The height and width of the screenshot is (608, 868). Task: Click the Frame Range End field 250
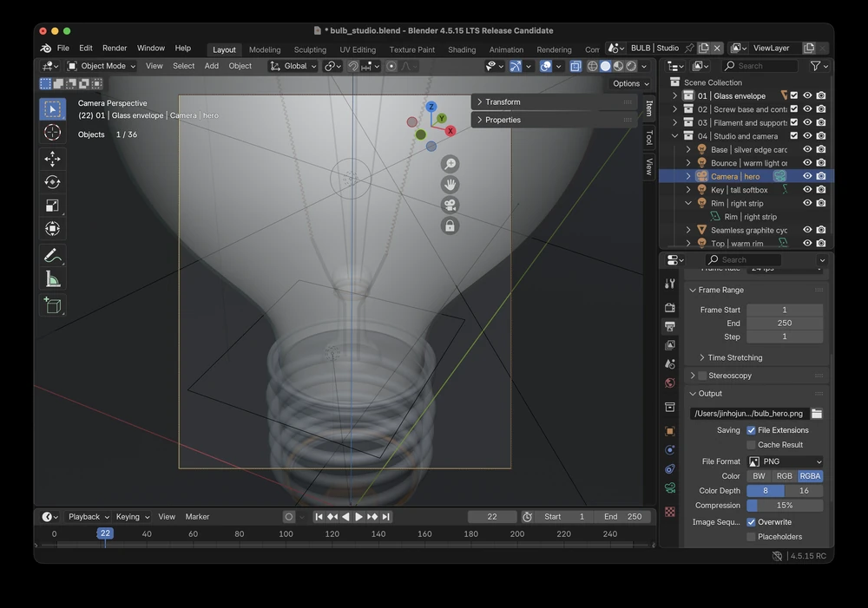click(x=785, y=324)
